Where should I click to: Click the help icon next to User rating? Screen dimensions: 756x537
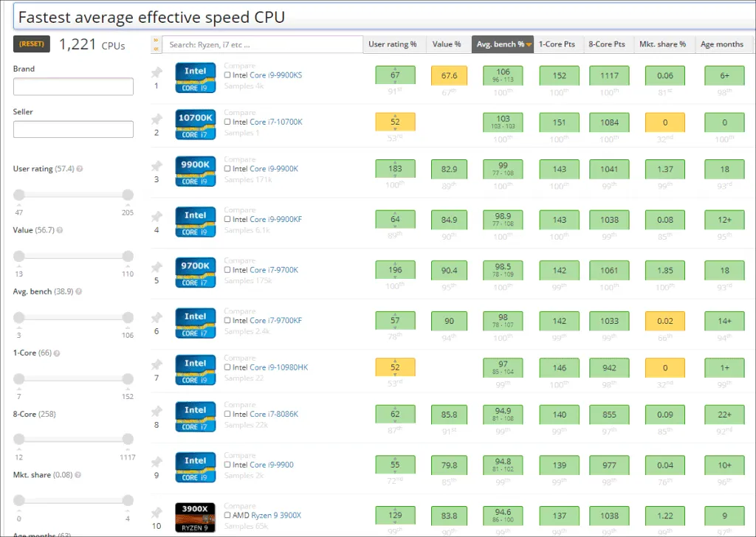point(80,169)
